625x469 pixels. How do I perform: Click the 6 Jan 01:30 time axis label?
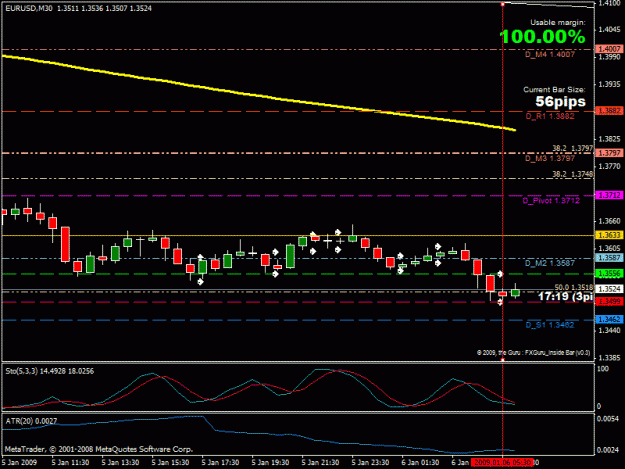click(x=420, y=463)
